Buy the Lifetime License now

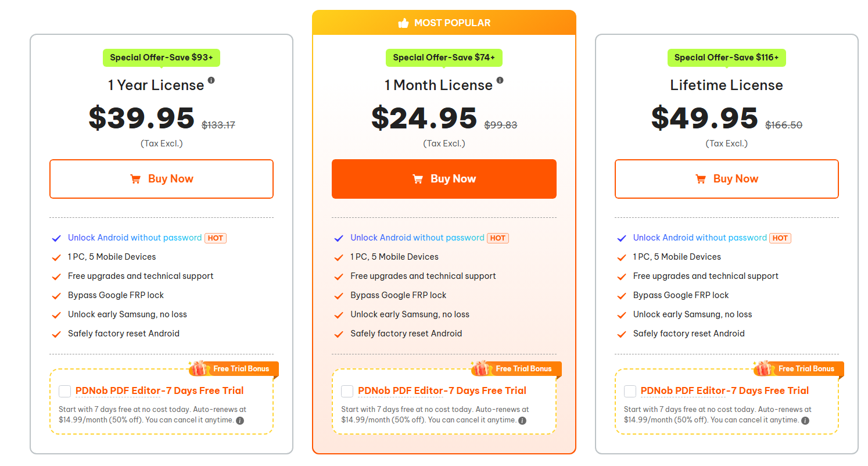(x=726, y=179)
